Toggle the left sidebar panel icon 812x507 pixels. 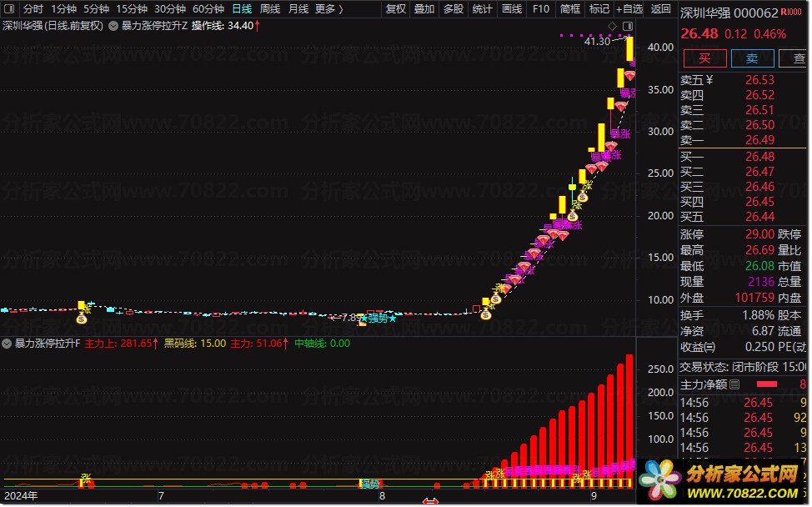click(9, 9)
